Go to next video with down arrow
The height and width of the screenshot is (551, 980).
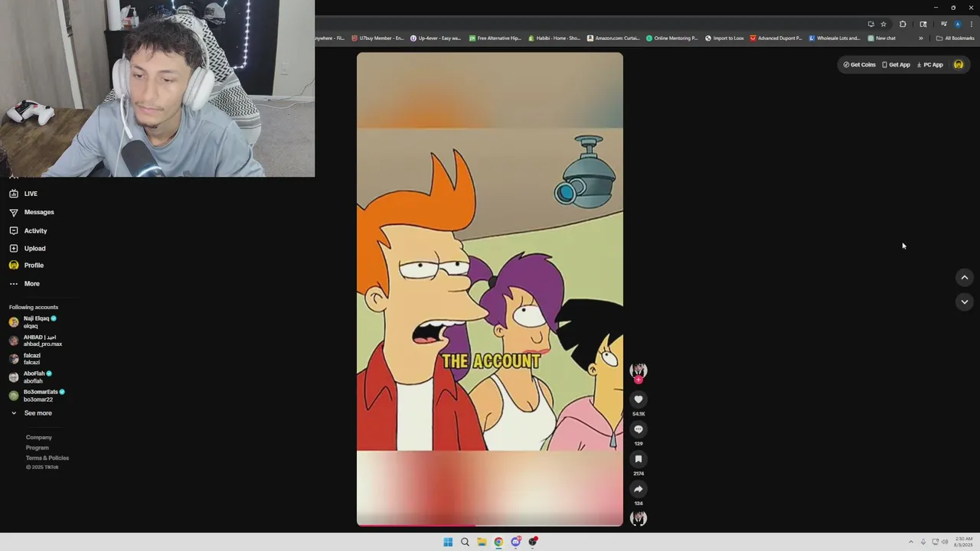coord(965,302)
